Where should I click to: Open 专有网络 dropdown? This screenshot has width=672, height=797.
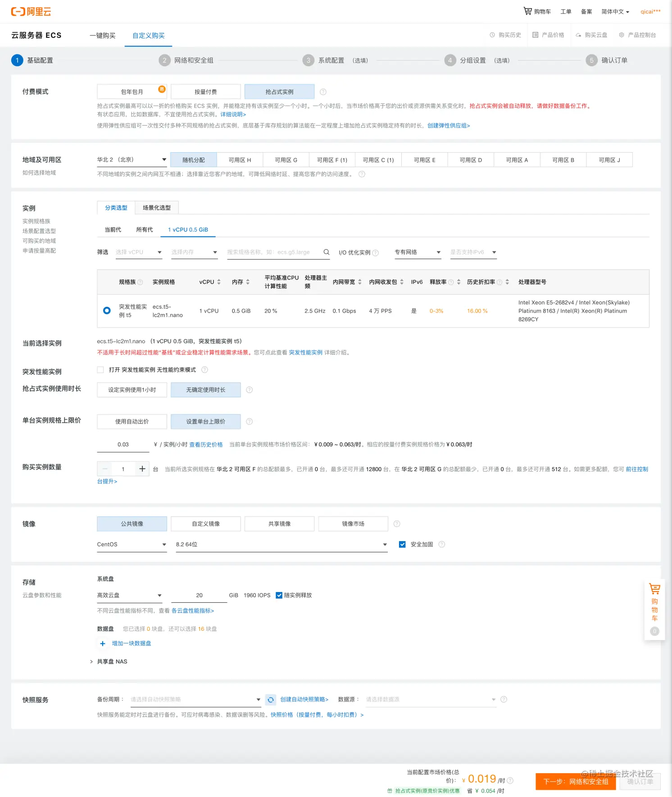(418, 252)
